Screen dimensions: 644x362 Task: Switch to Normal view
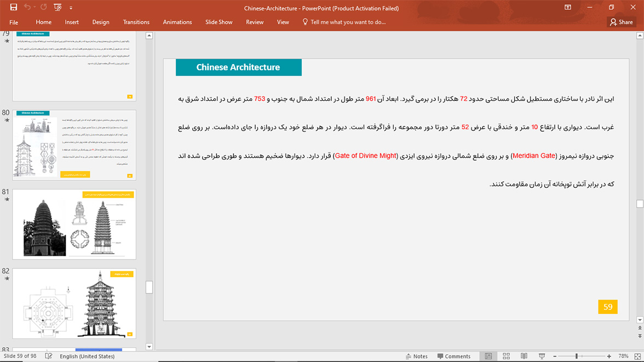[x=488, y=356]
